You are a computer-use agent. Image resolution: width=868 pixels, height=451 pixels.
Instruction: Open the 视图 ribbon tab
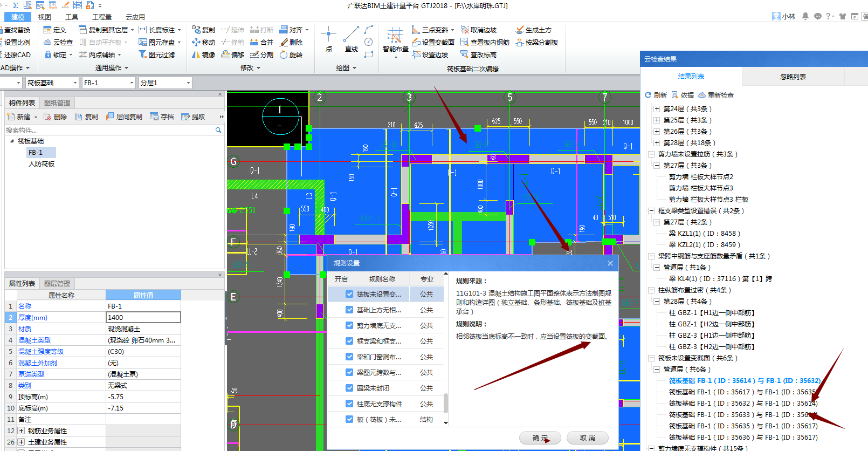45,17
